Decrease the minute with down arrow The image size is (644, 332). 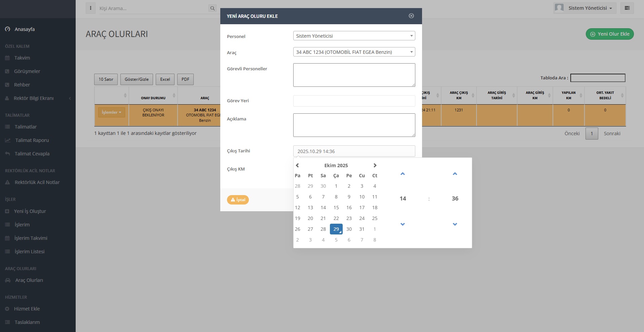pos(455,224)
